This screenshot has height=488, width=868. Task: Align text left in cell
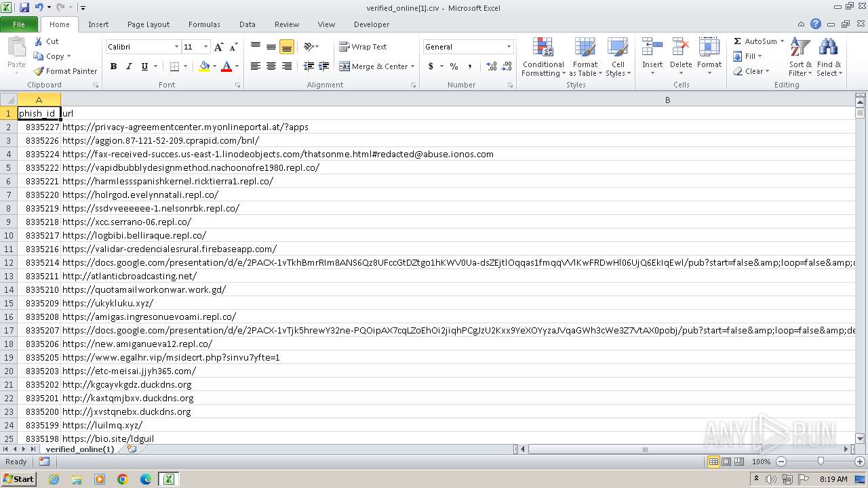pos(256,66)
